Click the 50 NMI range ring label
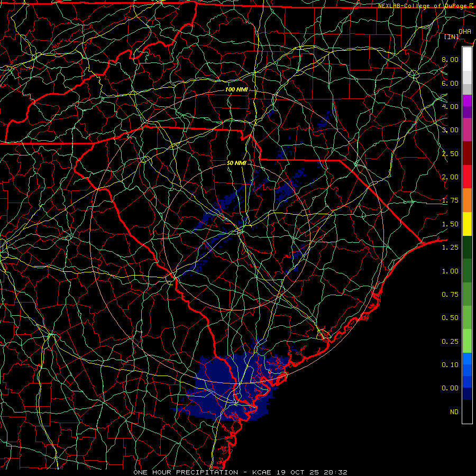Viewport: 476px width, 476px height. (236, 163)
